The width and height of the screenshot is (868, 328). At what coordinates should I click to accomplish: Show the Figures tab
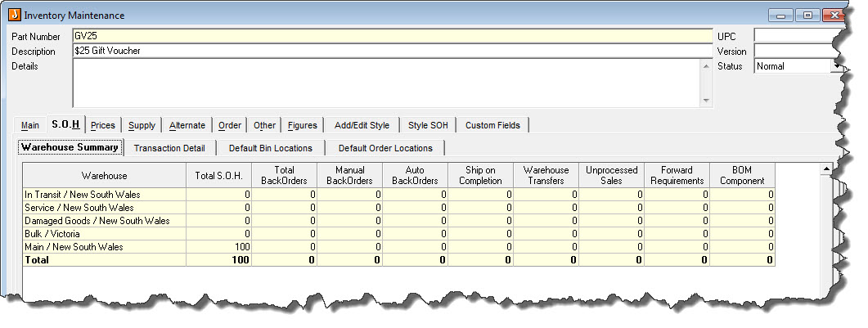click(x=302, y=125)
